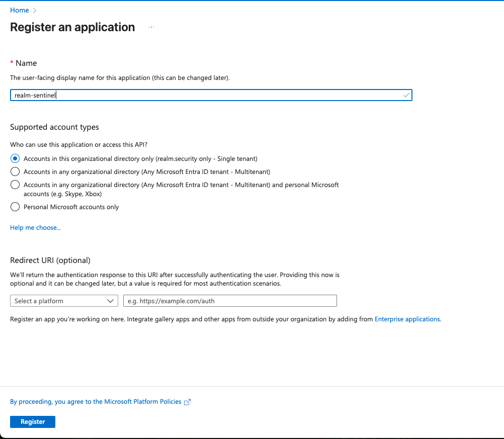Click the external link icon beside Platform Policies
504x439 pixels.
pos(188,402)
